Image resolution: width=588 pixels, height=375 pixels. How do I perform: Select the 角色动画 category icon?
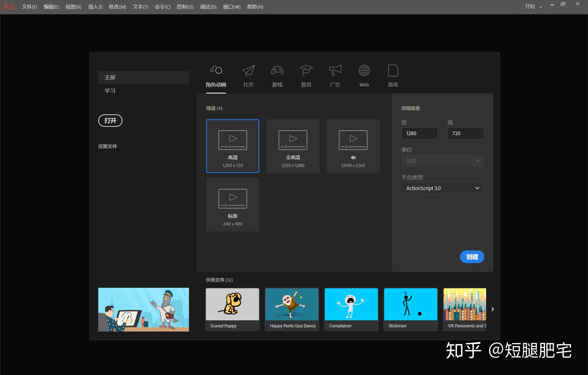pyautogui.click(x=216, y=70)
